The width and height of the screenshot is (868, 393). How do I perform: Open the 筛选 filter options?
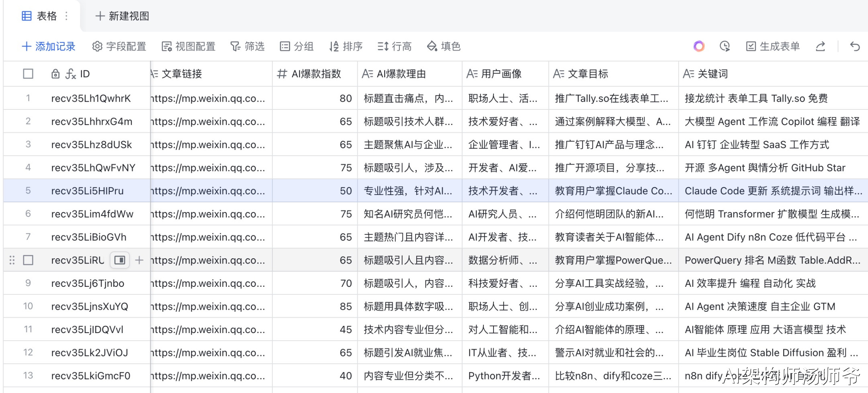[x=248, y=46]
